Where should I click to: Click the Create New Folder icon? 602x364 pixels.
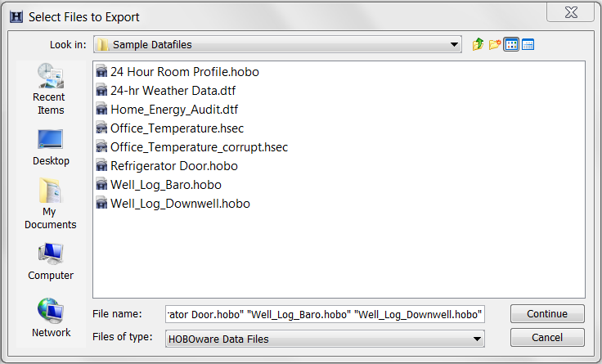[495, 44]
